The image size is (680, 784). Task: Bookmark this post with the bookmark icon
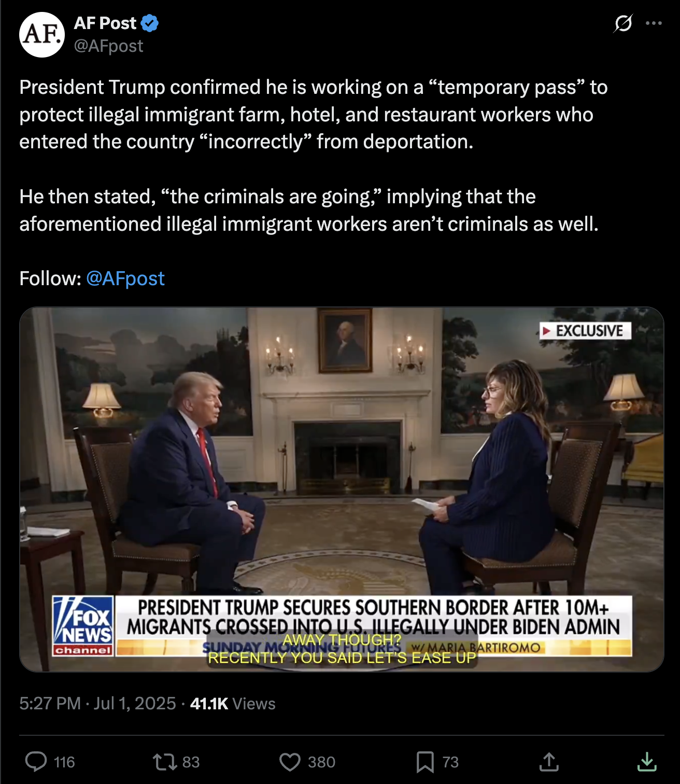(425, 762)
